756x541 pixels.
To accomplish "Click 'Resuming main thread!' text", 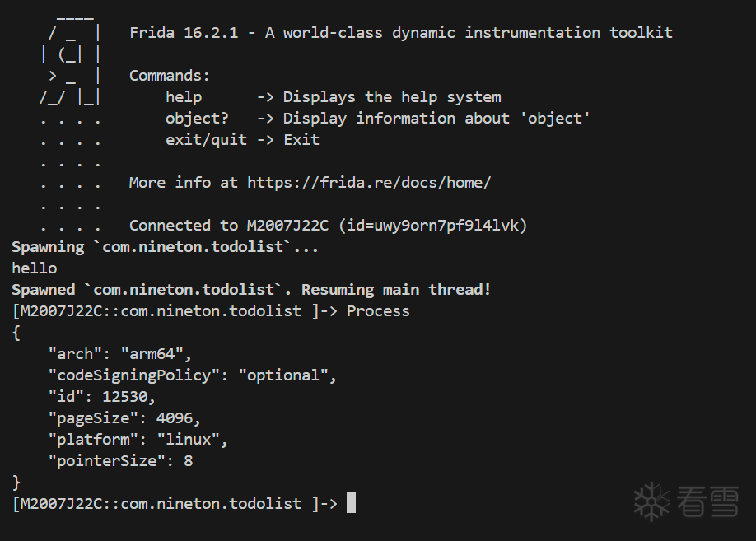I will coord(396,290).
